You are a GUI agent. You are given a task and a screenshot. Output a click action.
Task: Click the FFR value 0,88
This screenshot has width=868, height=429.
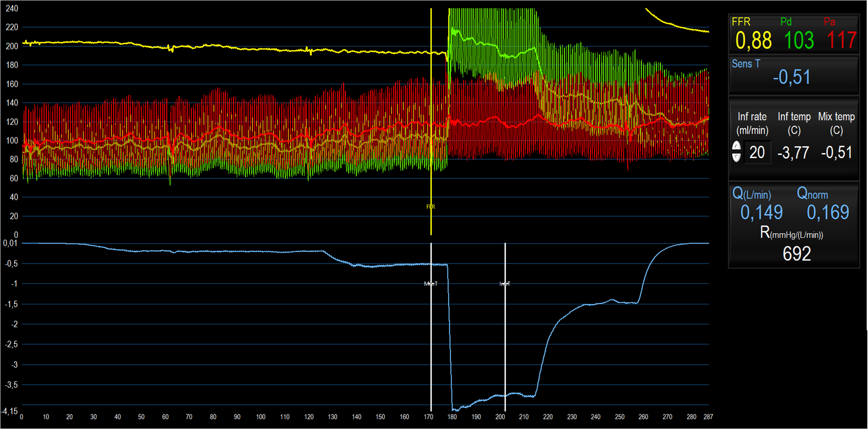pos(753,41)
